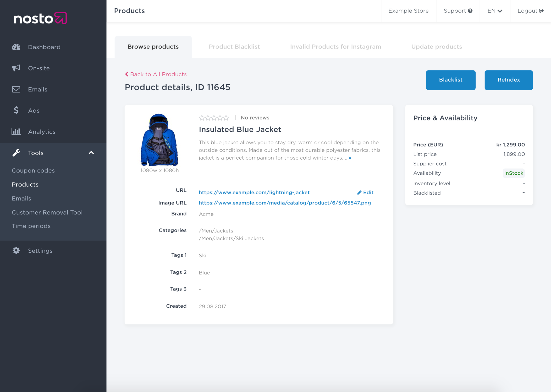Click the Ads dollar sign icon

(16, 110)
